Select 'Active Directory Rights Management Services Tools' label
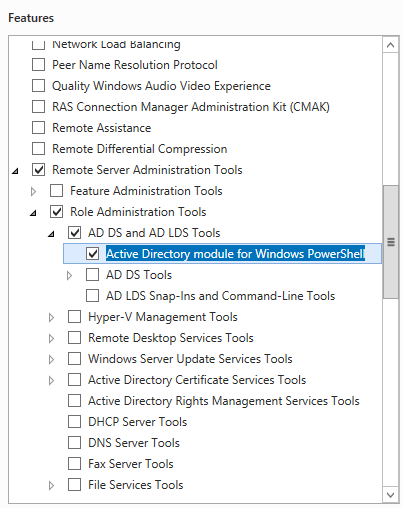402x508 pixels. (224, 401)
